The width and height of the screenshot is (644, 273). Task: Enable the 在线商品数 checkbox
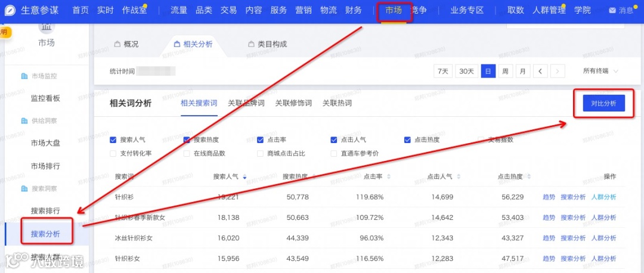(x=187, y=154)
